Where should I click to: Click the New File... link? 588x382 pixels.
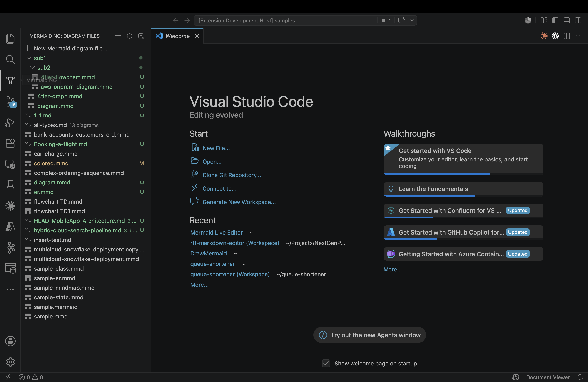[216, 148]
